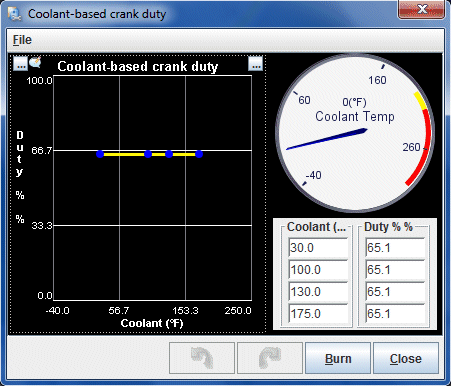Screen dimensions: 451x386
Task: Click the Duty field beside 175.0 coolant
Action: 395,313
